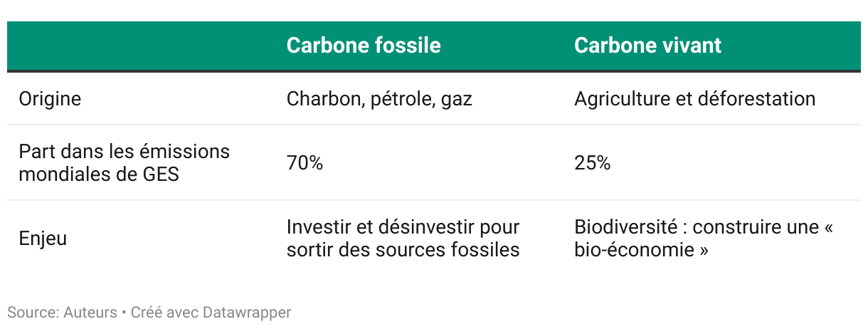Screen dimensions: 868x329
Task: Select the "Part dans les émissions mondiales de GES" label
Action: 125,162
